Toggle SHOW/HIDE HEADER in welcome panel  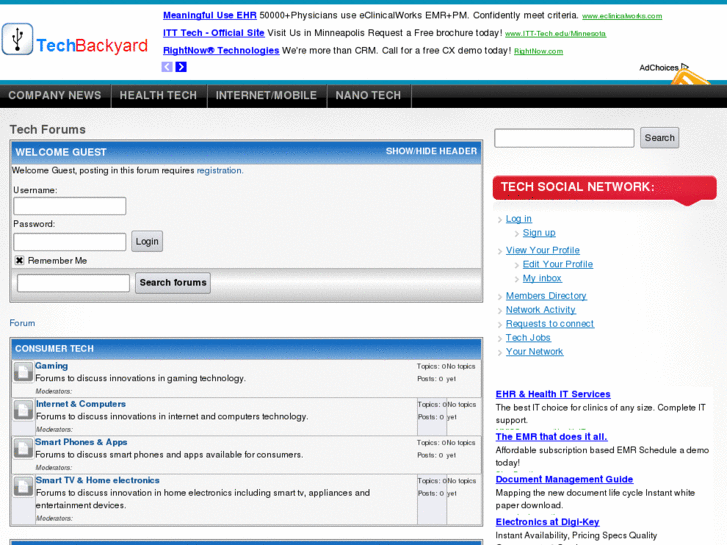(x=431, y=151)
